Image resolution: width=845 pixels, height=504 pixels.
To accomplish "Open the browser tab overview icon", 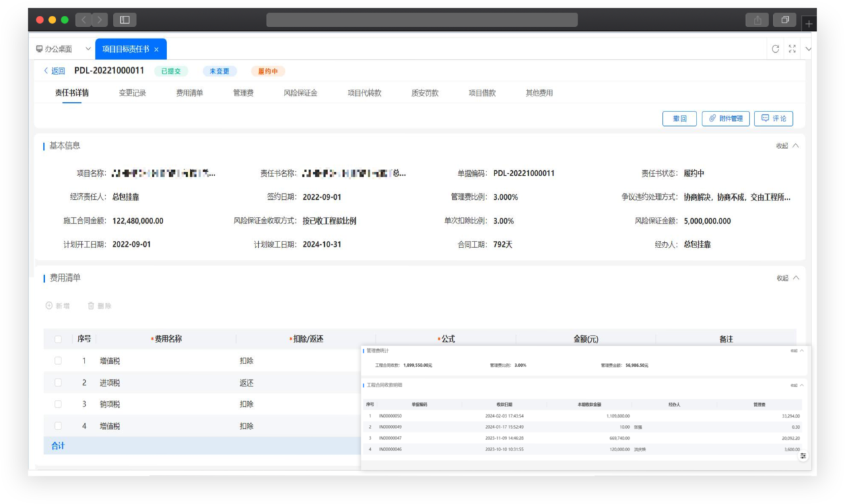I will tap(785, 20).
